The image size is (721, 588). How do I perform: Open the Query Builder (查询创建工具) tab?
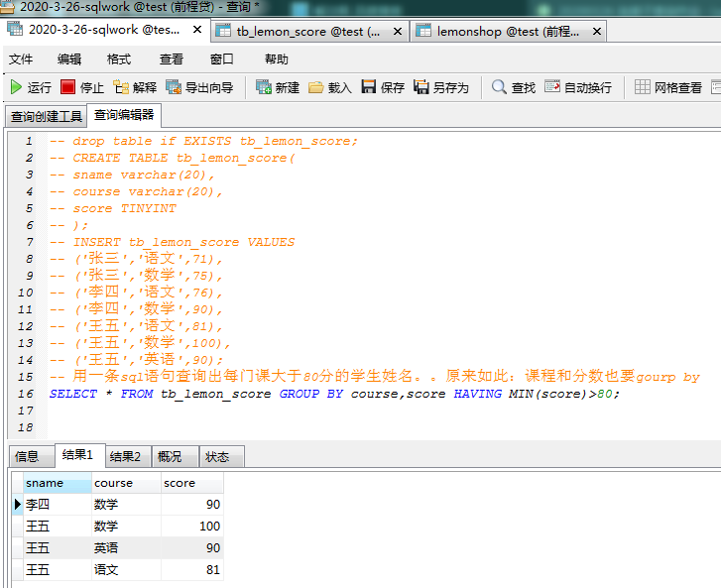tap(47, 116)
